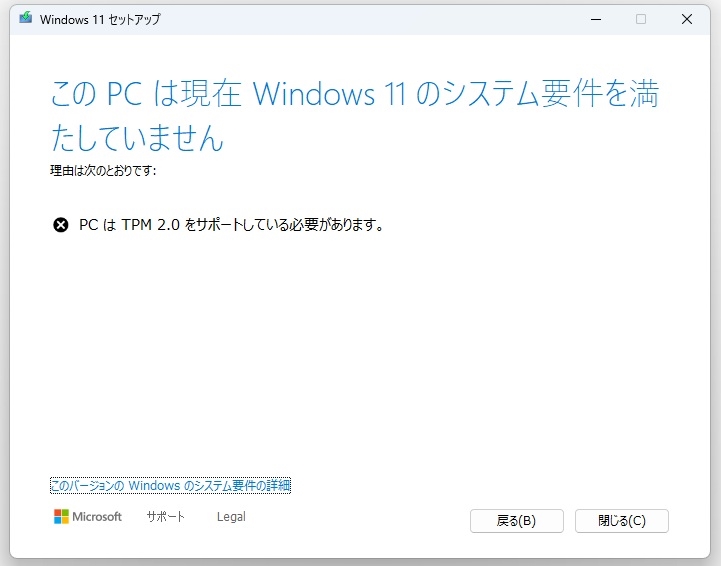Click the Windows 11 setup title bar icon
Screen dimensions: 721x566
(x=26, y=18)
